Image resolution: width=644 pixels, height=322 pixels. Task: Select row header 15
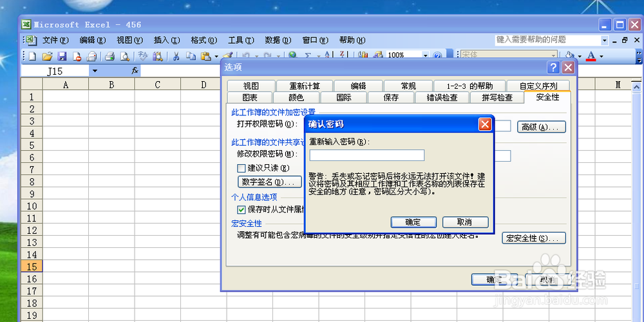[32, 267]
